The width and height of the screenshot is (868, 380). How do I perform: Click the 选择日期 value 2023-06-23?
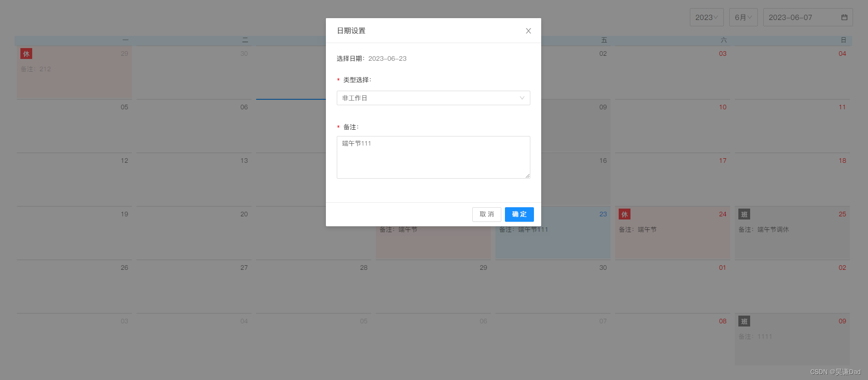click(388, 58)
